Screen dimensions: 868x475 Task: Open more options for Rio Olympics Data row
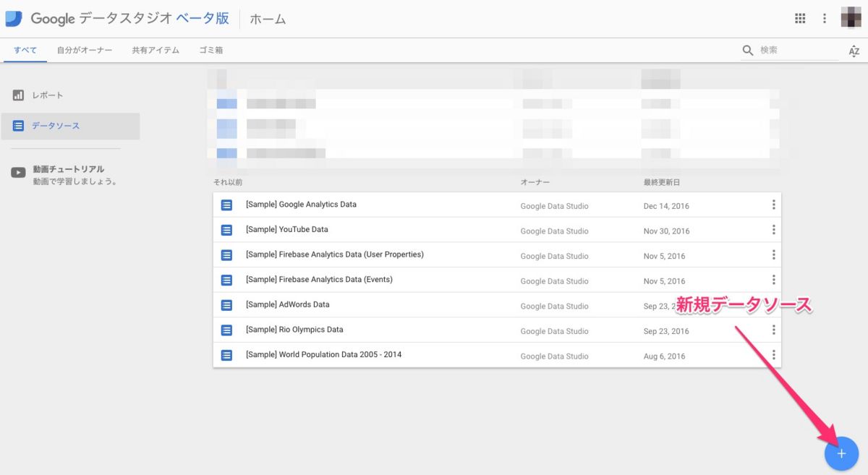pyautogui.click(x=773, y=330)
